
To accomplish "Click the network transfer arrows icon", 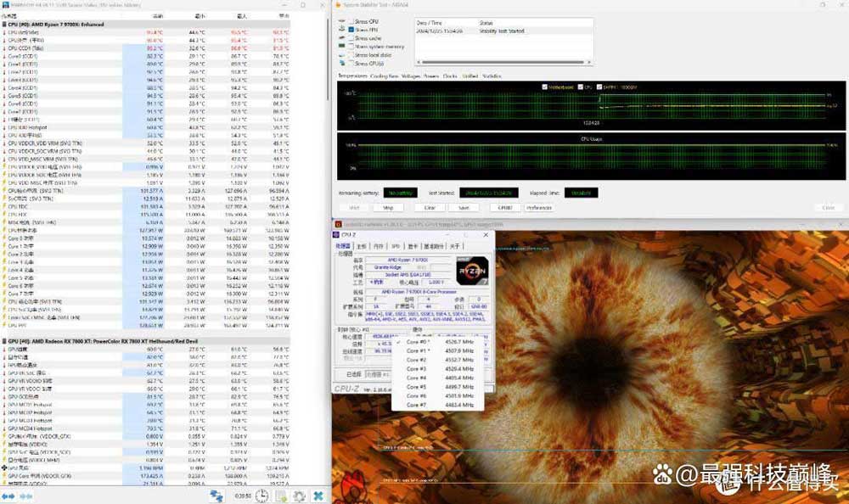I will point(216,496).
